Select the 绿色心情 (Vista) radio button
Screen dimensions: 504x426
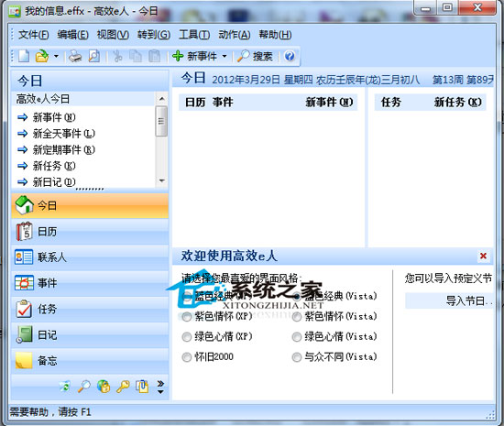(297, 337)
